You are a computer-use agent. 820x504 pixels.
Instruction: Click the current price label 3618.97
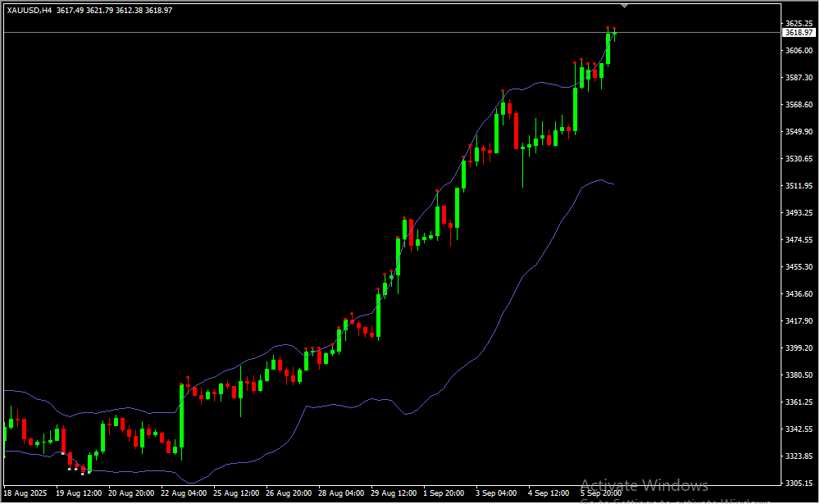point(799,33)
